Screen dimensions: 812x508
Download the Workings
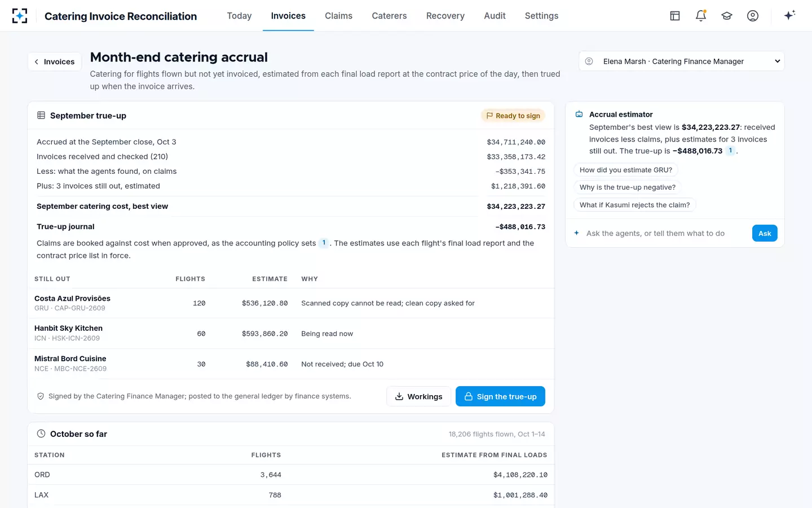coord(418,396)
